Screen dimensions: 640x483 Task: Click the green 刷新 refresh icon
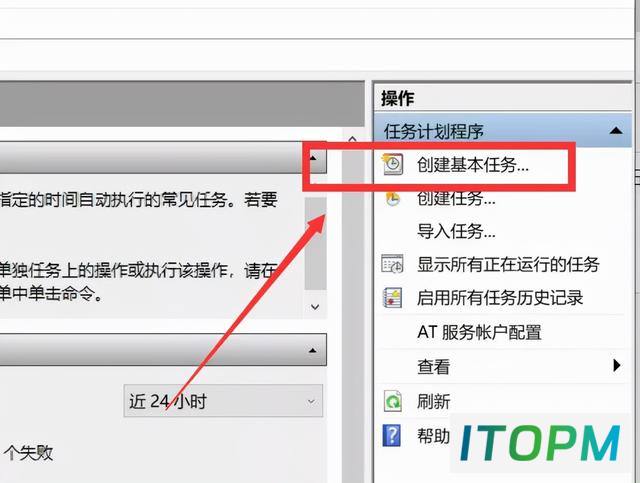393,401
